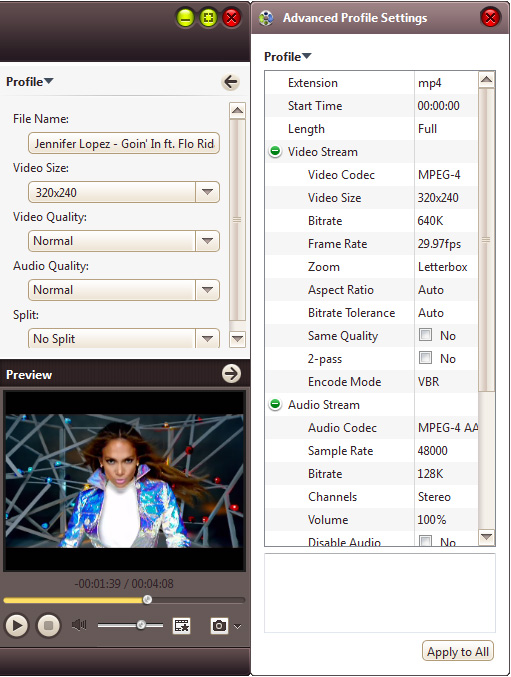Click the Length value Full
Image resolution: width=511 pixels, height=677 pixels.
pos(427,129)
